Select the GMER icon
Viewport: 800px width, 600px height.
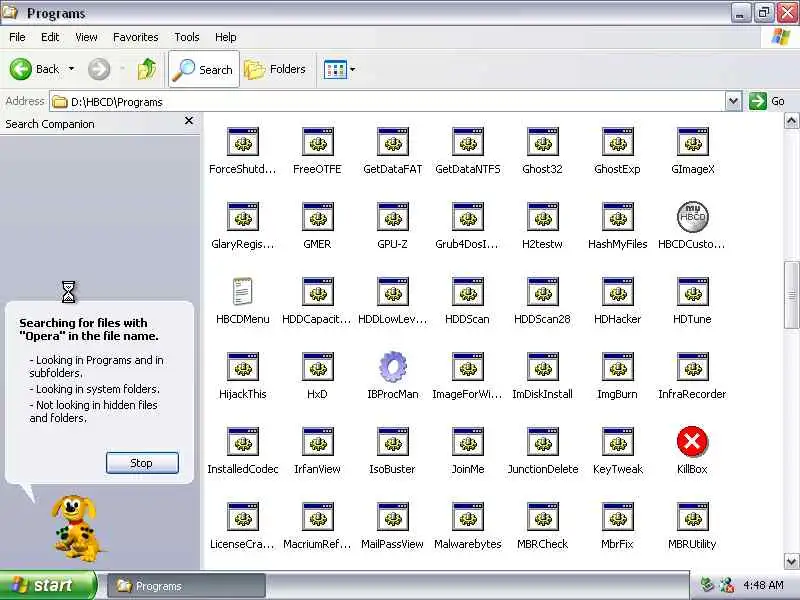[318, 216]
